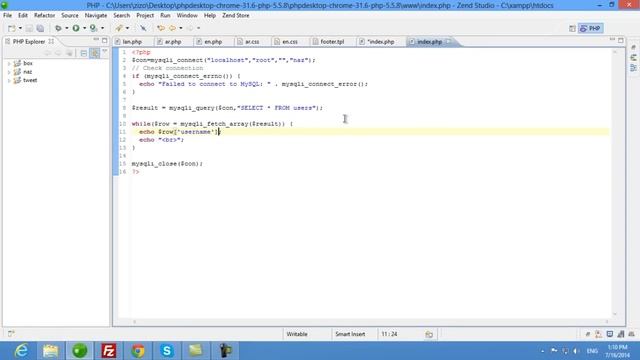The height and width of the screenshot is (360, 640).
Task: Open Google Chrome from the taskbar
Action: coord(138,351)
